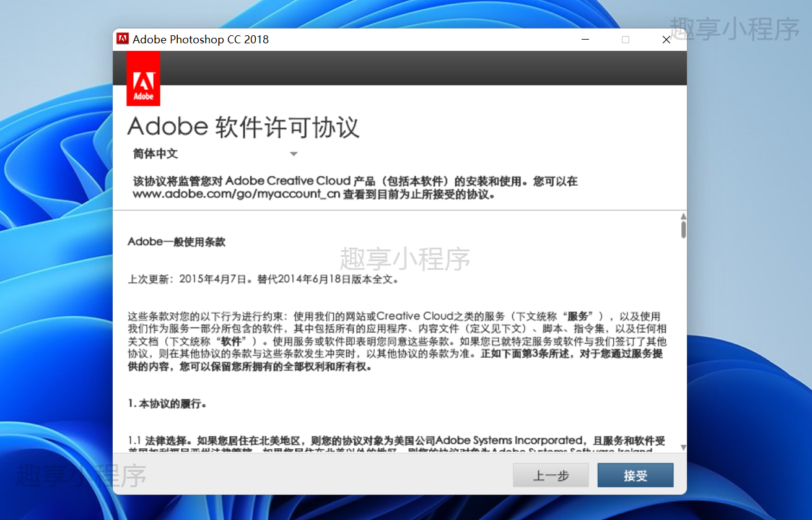Click the license text scrollbar thumb
The height and width of the screenshot is (520, 812).
tap(683, 230)
